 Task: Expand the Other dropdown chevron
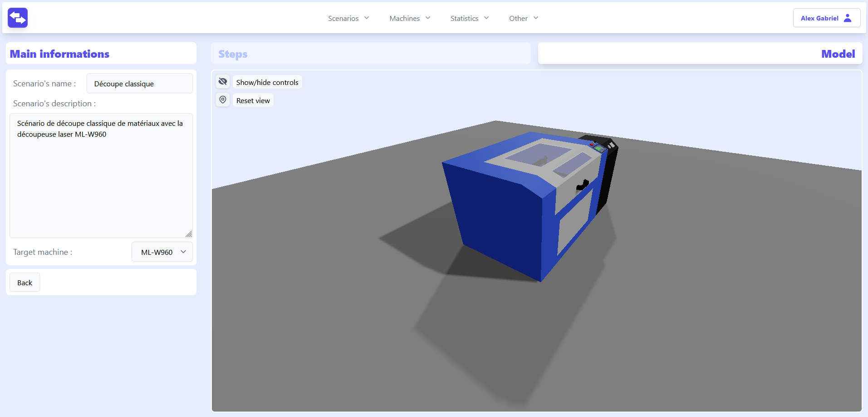(x=536, y=18)
